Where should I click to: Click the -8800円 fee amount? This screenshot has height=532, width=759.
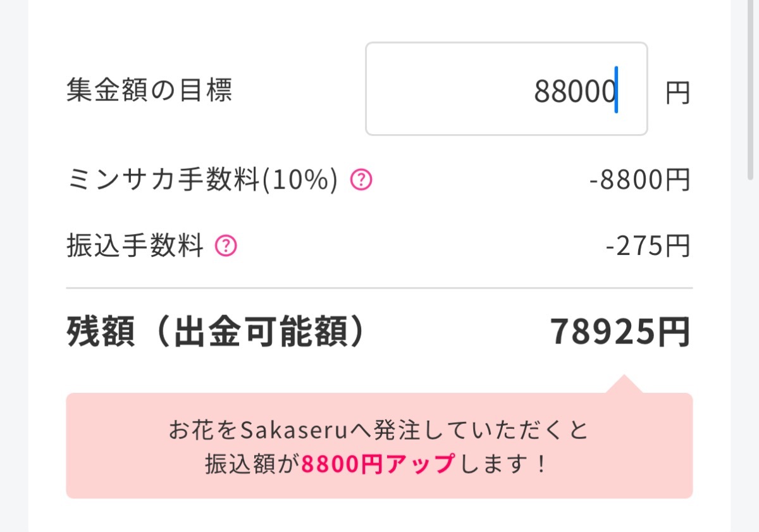tap(639, 181)
